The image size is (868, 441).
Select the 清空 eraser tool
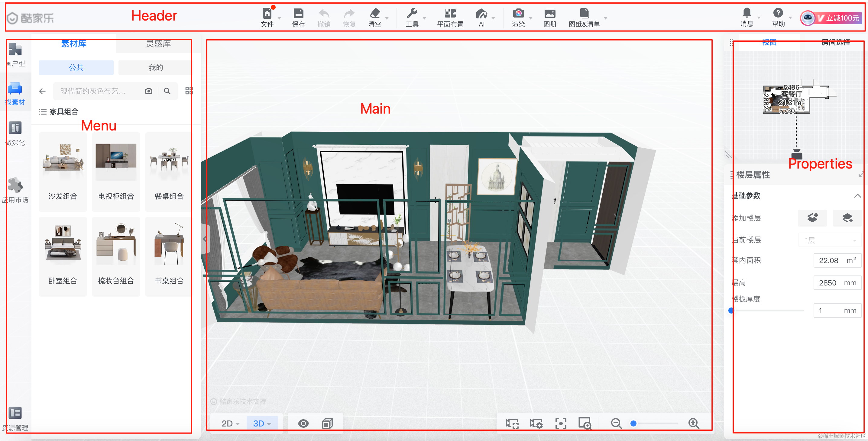pos(375,14)
